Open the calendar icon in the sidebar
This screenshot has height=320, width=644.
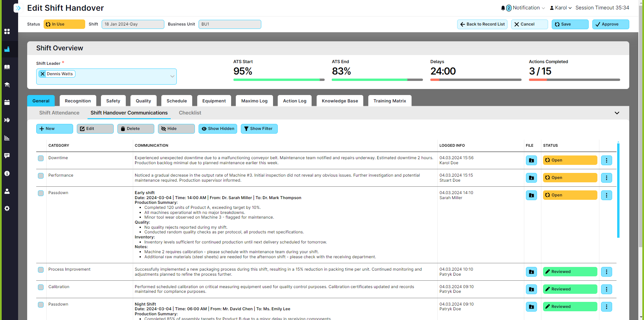(7, 102)
